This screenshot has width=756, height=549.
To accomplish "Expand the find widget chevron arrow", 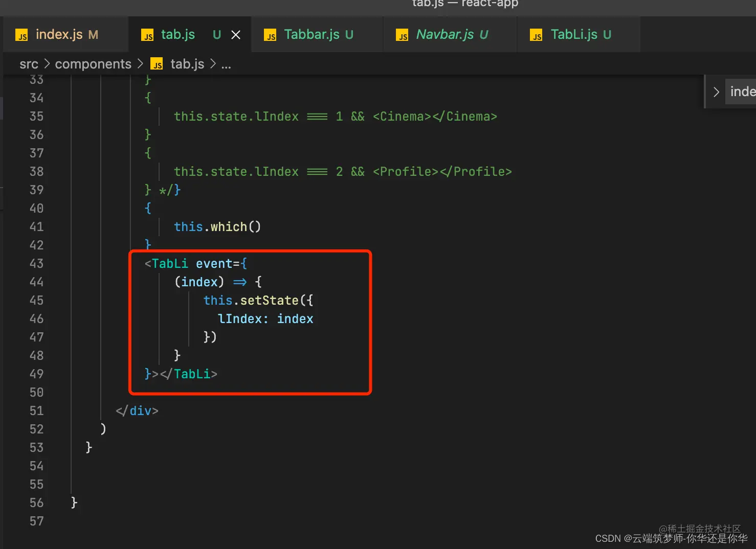I will [x=716, y=92].
